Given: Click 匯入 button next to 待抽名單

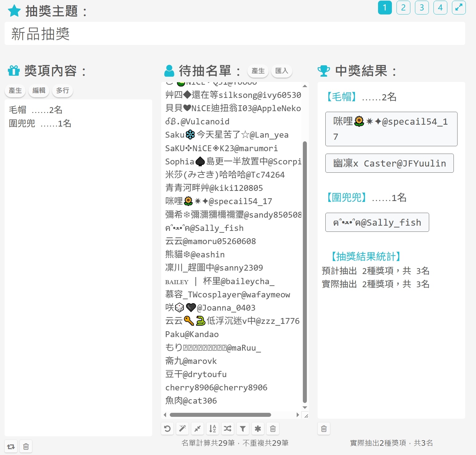Looking at the screenshot, I should click(x=282, y=71).
